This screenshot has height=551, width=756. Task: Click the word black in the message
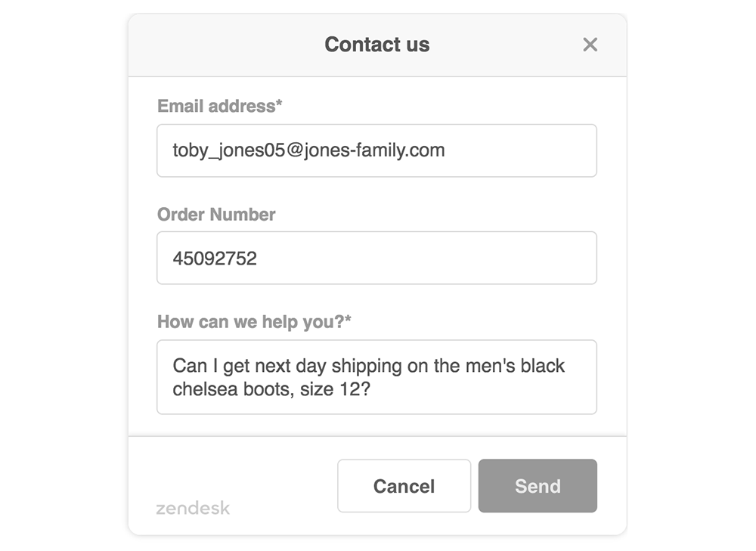pos(542,366)
